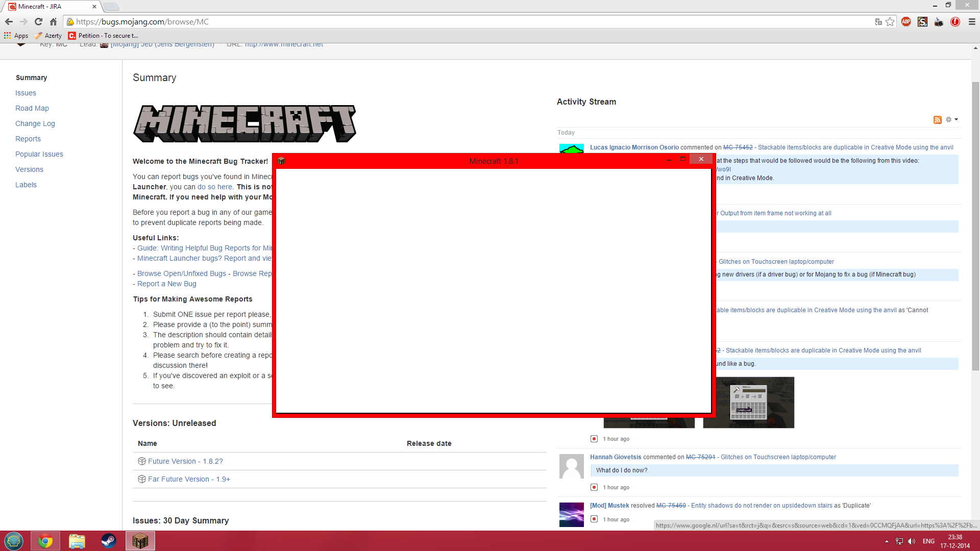
Task: Click the camera screenshot extension icon
Action: pyautogui.click(x=939, y=21)
